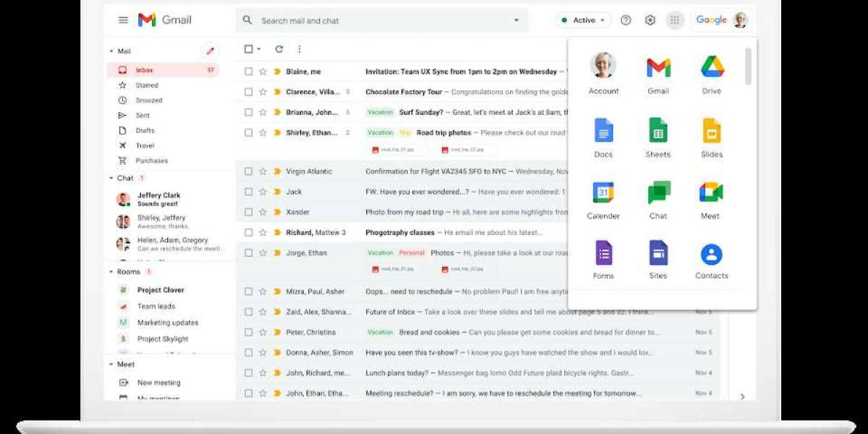
Task: Collapse the Mail section
Action: 111,51
